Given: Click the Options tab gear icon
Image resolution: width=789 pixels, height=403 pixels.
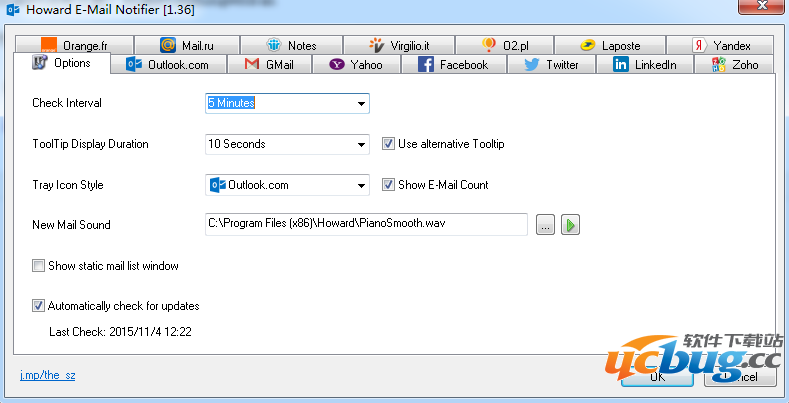Looking at the screenshot, I should (39, 63).
